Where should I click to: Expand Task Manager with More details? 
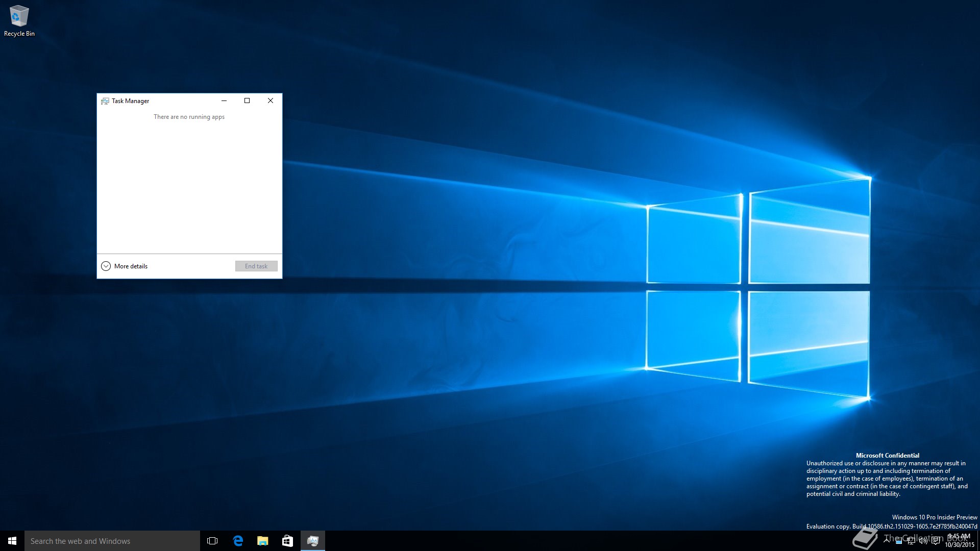125,266
